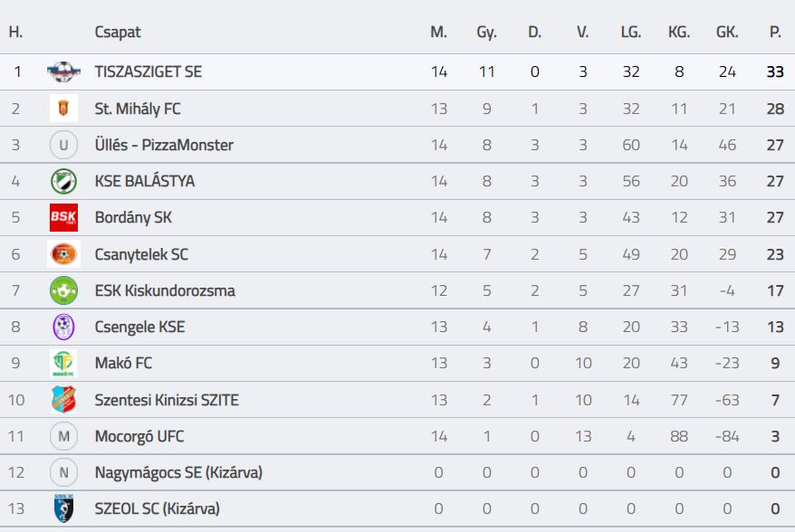Open the TISZASZIGET SE team link
Screen dimensions: 795x532
pyautogui.click(x=148, y=72)
